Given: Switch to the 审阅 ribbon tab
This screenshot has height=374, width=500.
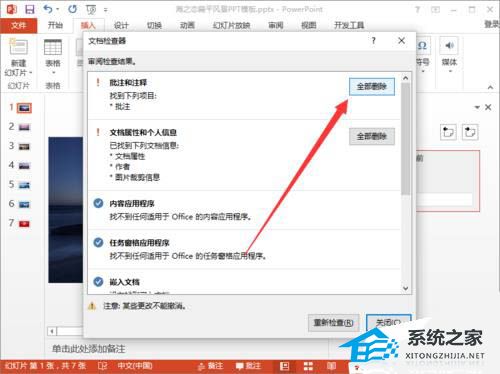Looking at the screenshot, I should pos(276,25).
